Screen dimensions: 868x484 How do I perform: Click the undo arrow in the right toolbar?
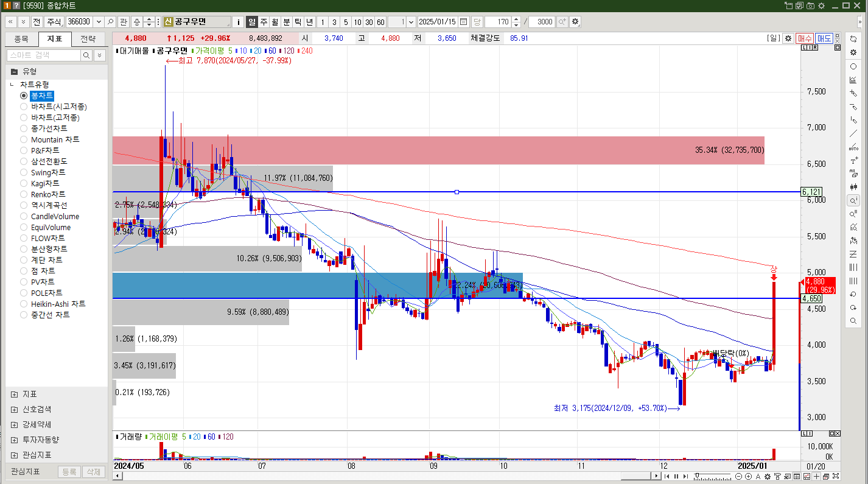[x=853, y=294]
